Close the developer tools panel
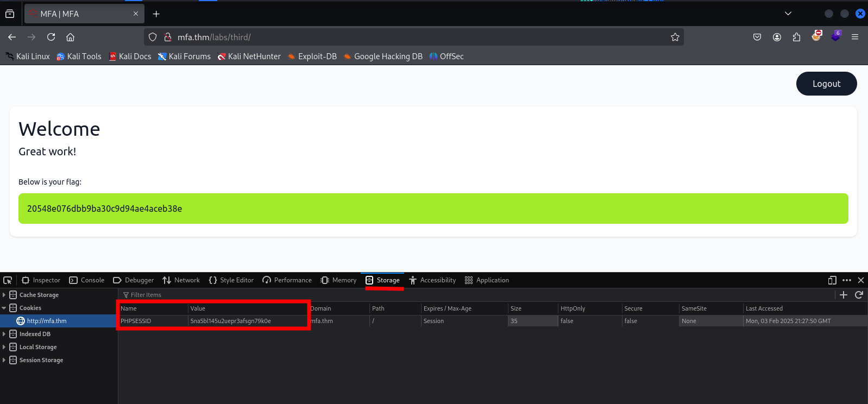The width and height of the screenshot is (868, 404). (861, 280)
